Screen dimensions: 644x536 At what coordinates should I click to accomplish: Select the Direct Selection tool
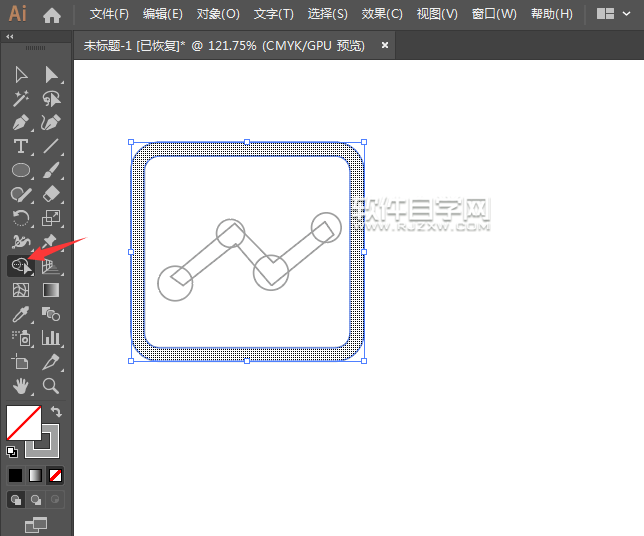pos(51,75)
